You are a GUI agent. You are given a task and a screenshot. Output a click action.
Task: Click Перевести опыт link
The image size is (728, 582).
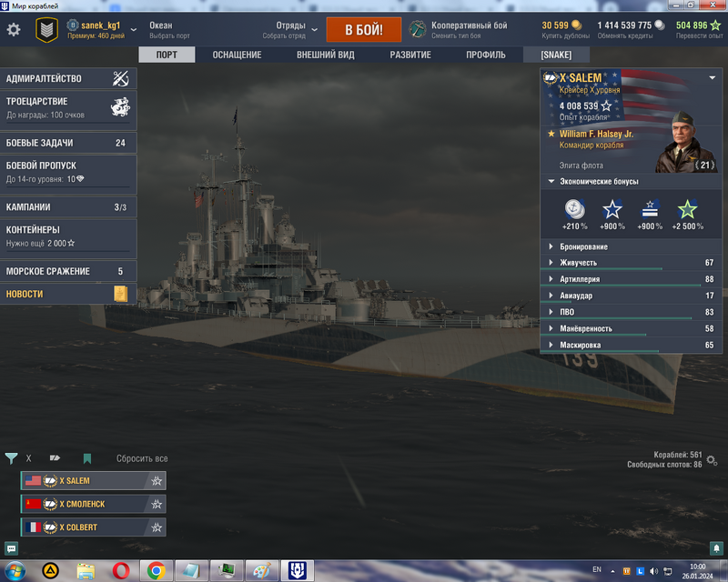coord(699,35)
